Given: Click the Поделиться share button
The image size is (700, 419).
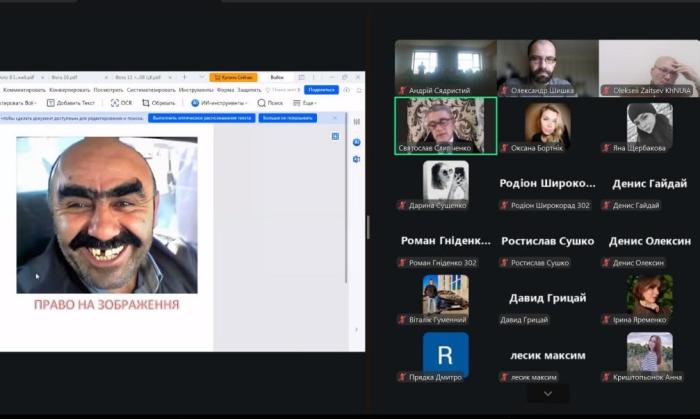Looking at the screenshot, I should click(321, 90).
